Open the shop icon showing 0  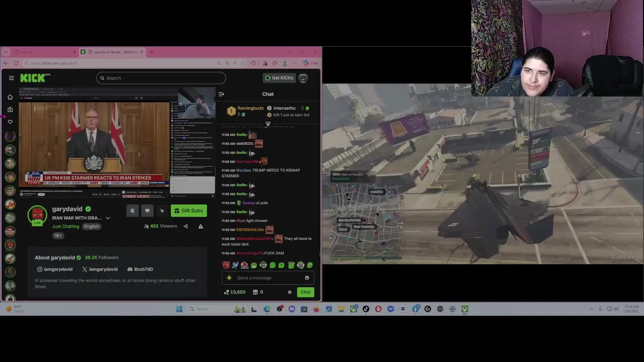click(x=258, y=292)
